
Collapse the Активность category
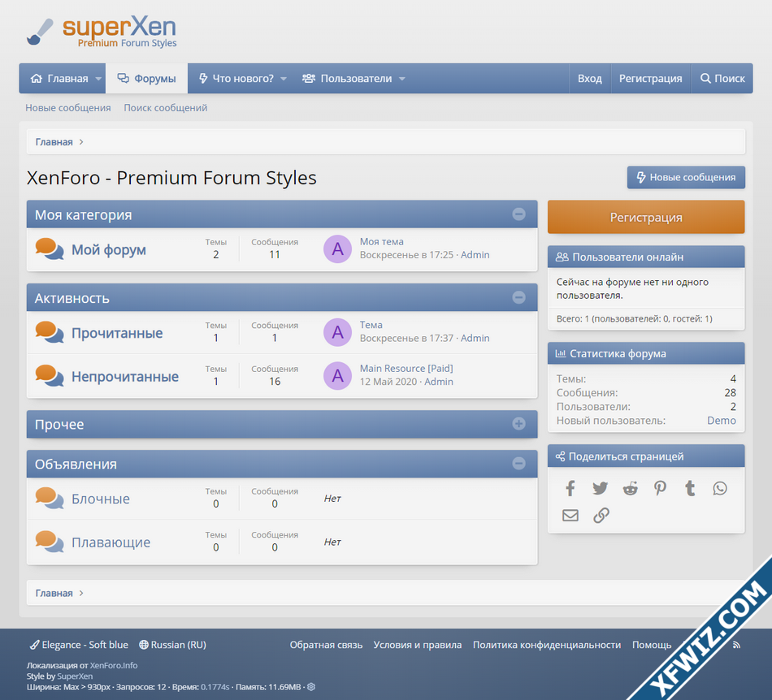point(519,297)
